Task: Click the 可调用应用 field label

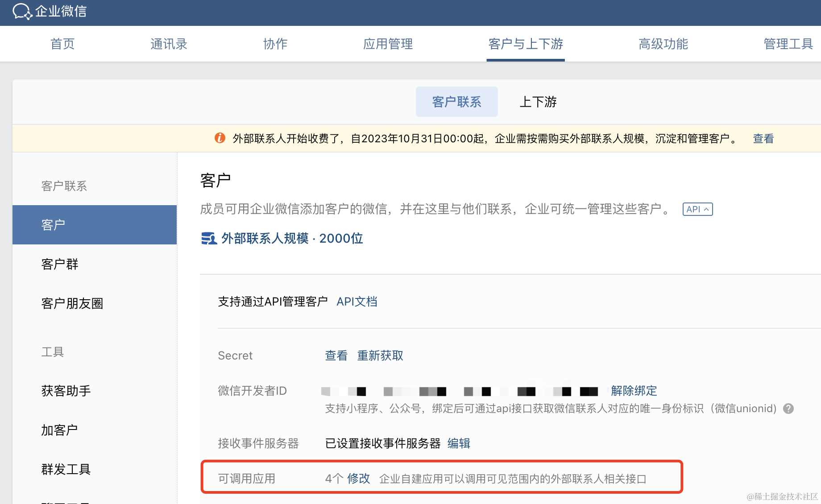Action: tap(247, 479)
